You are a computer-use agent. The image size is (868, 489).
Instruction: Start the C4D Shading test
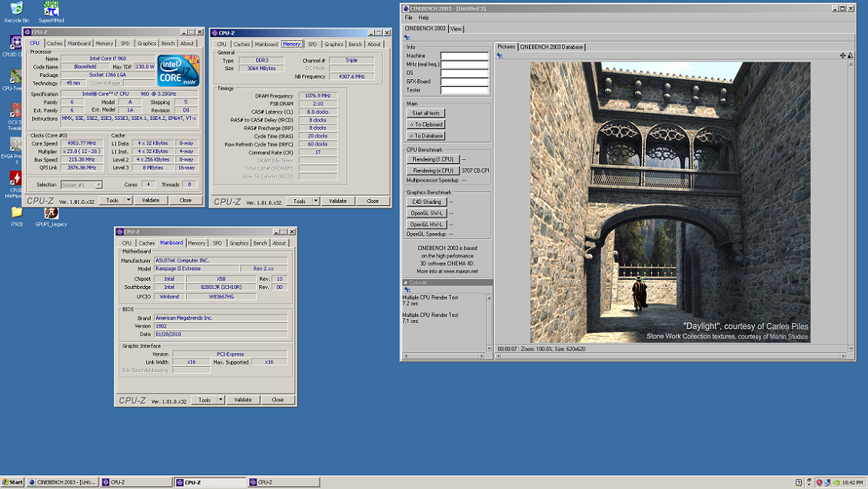point(426,202)
